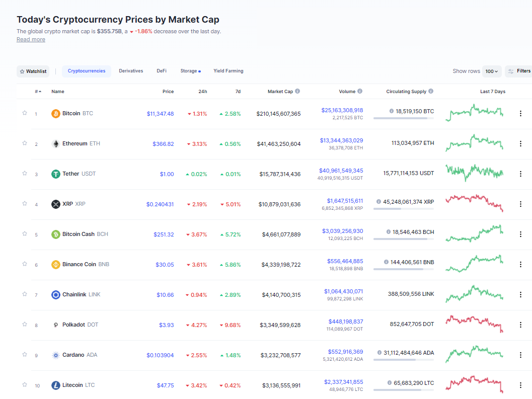This screenshot has width=532, height=399.
Task: Click the Ethereum coin logo icon
Action: coord(56,144)
